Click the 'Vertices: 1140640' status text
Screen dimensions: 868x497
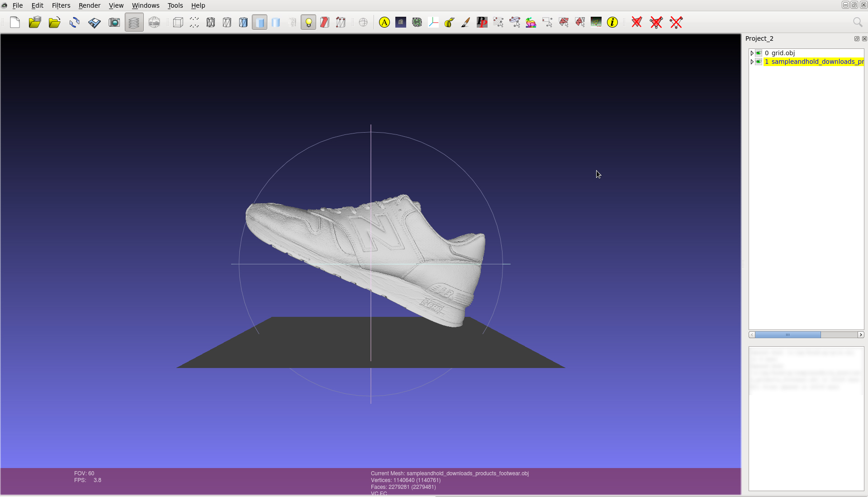405,480
